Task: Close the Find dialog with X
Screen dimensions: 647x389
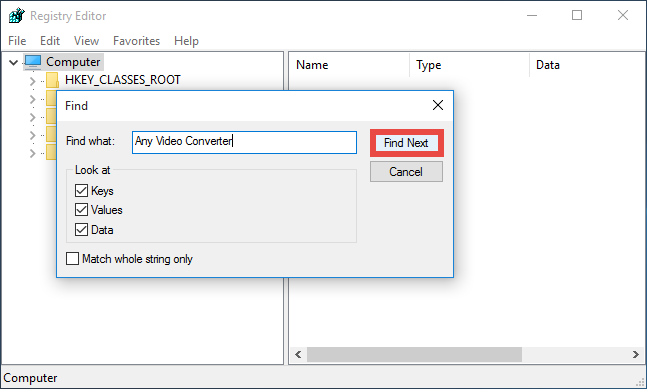Action: coord(438,105)
